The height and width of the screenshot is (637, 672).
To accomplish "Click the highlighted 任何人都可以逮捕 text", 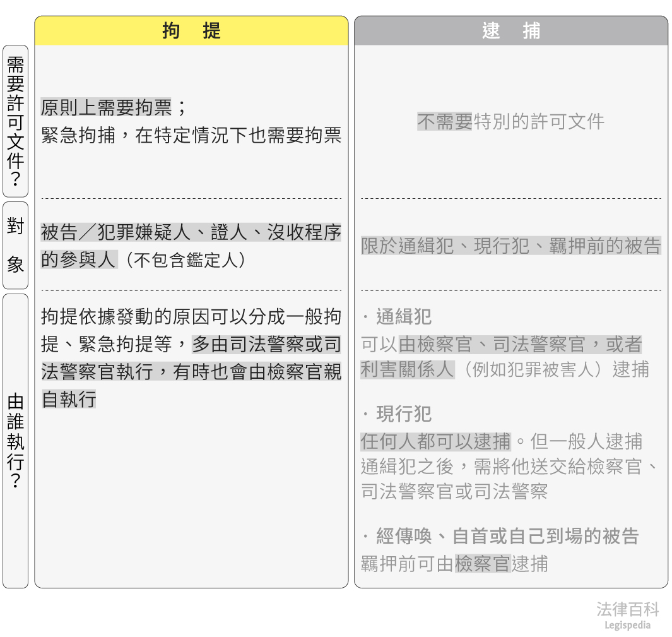I will point(435,441).
